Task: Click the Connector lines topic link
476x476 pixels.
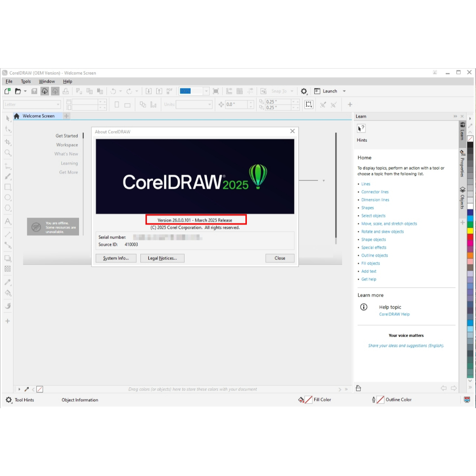Action: pos(375,192)
